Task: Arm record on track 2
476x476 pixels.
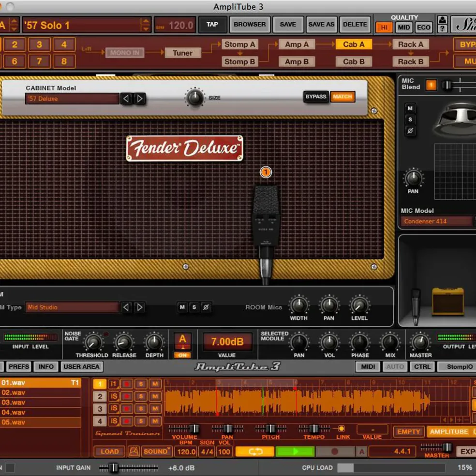Action: pyautogui.click(x=127, y=396)
